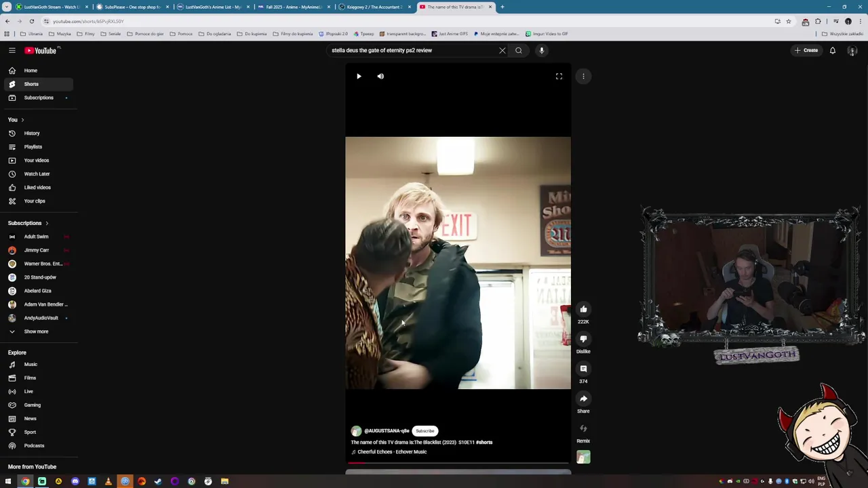868x488 pixels.
Task: Open Gaming under Explore
Action: [38, 405]
